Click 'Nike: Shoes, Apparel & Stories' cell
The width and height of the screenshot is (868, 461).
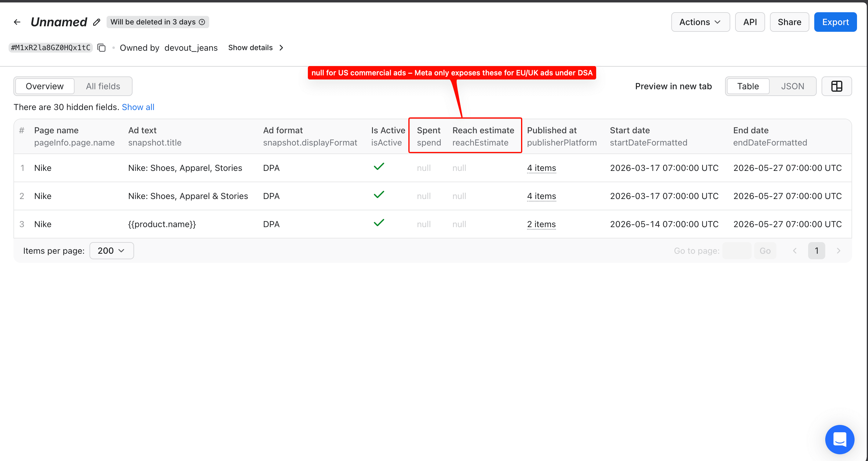coord(188,196)
